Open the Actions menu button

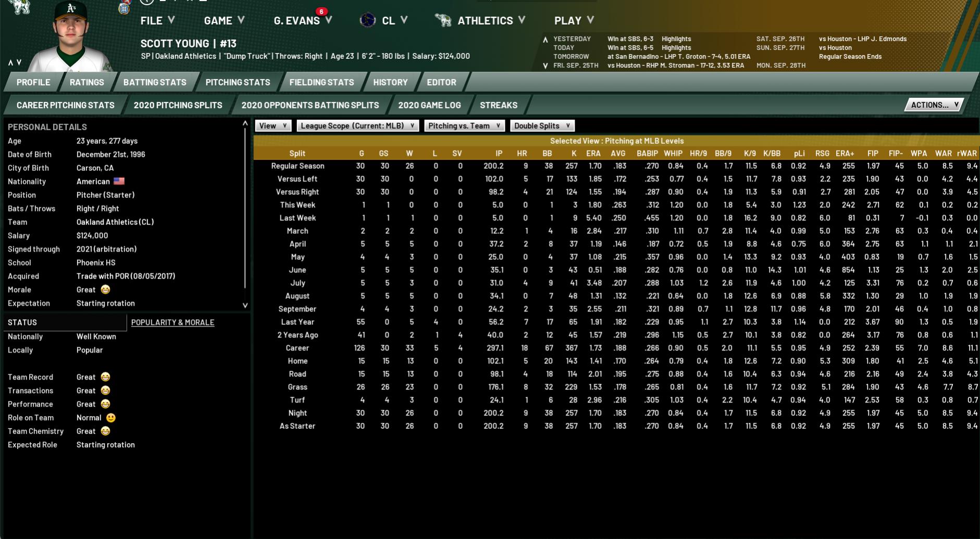tap(934, 105)
